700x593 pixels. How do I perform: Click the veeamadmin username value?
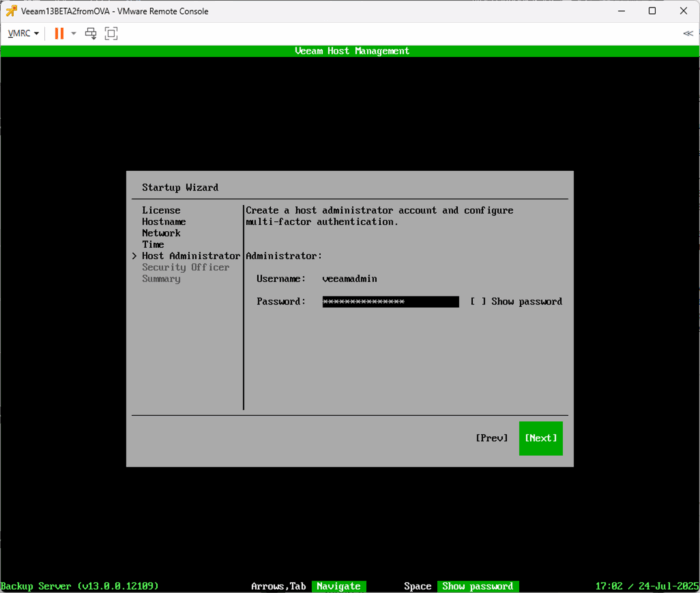pos(350,279)
